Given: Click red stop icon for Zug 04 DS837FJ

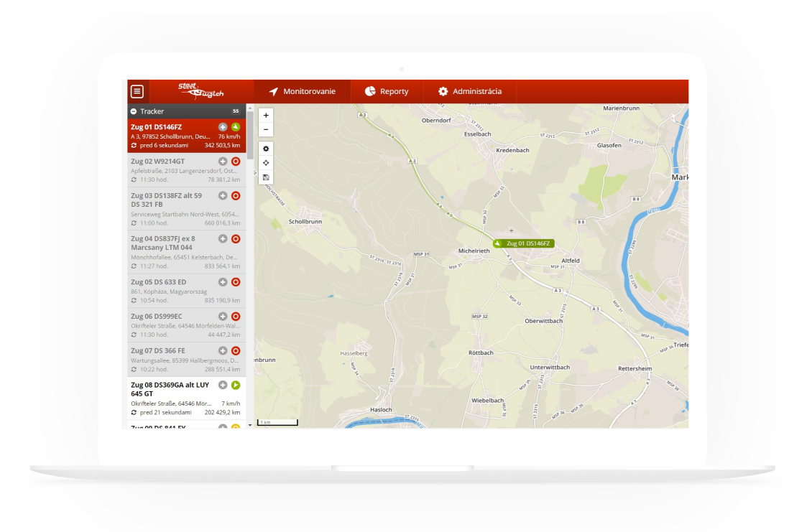Looking at the screenshot, I should click(236, 238).
